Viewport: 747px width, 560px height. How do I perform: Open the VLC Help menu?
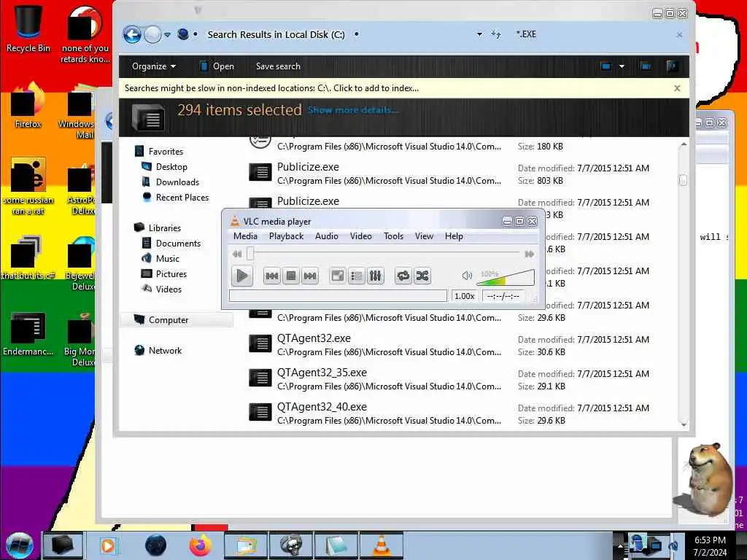coord(454,236)
